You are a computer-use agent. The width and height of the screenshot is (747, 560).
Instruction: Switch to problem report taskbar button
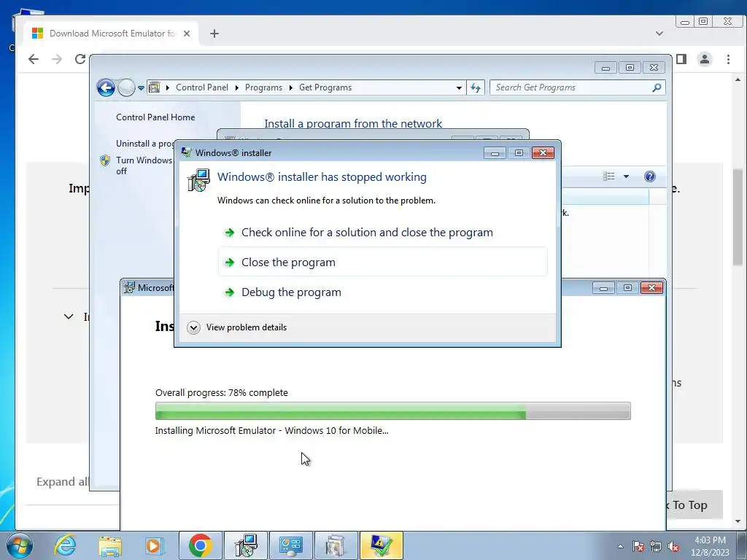click(x=381, y=545)
